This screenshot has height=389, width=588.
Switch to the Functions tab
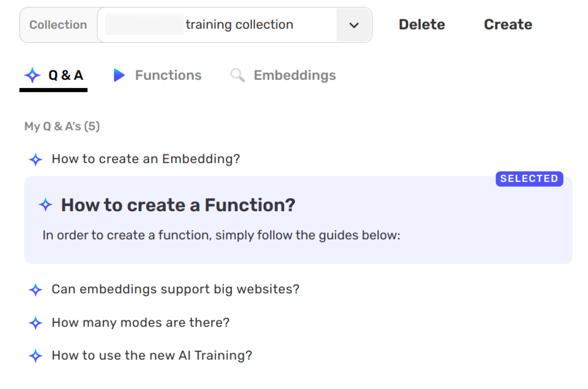[168, 75]
